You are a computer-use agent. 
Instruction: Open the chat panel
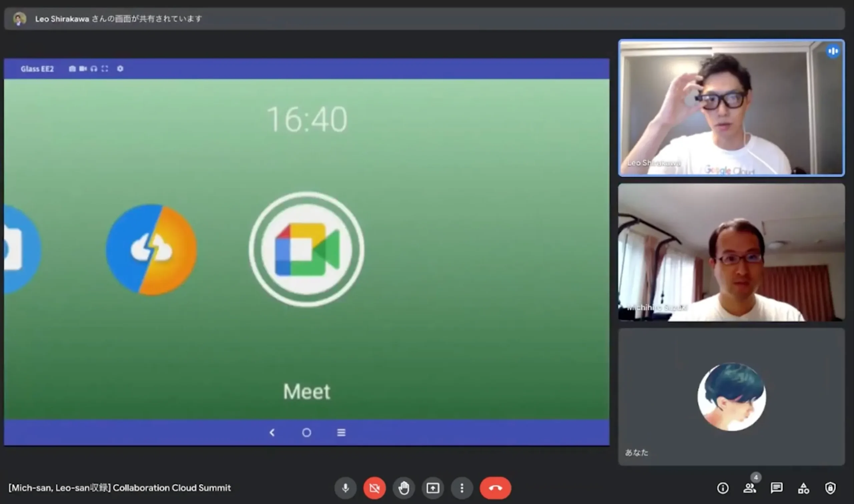777,488
